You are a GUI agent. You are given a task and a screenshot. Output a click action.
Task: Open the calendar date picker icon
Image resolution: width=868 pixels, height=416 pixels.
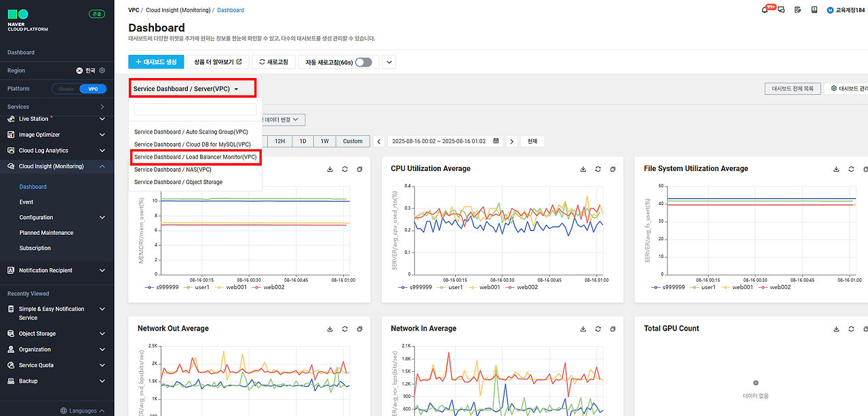pos(496,141)
